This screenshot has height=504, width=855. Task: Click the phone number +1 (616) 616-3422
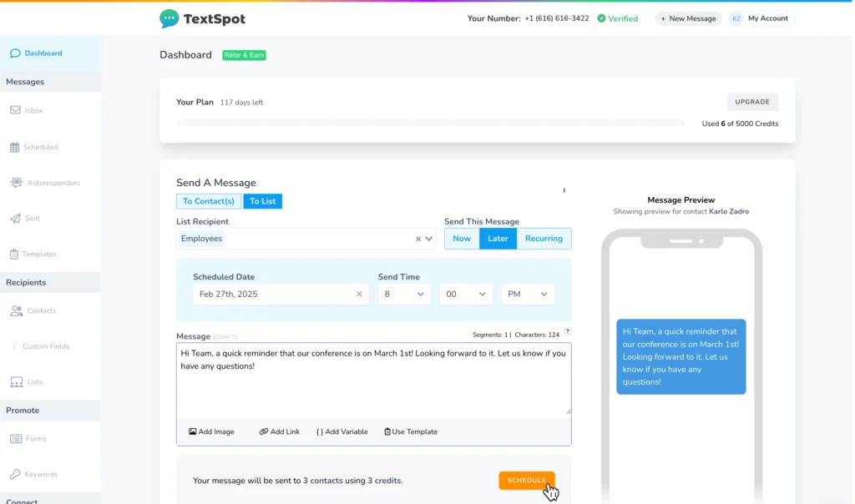coord(557,18)
